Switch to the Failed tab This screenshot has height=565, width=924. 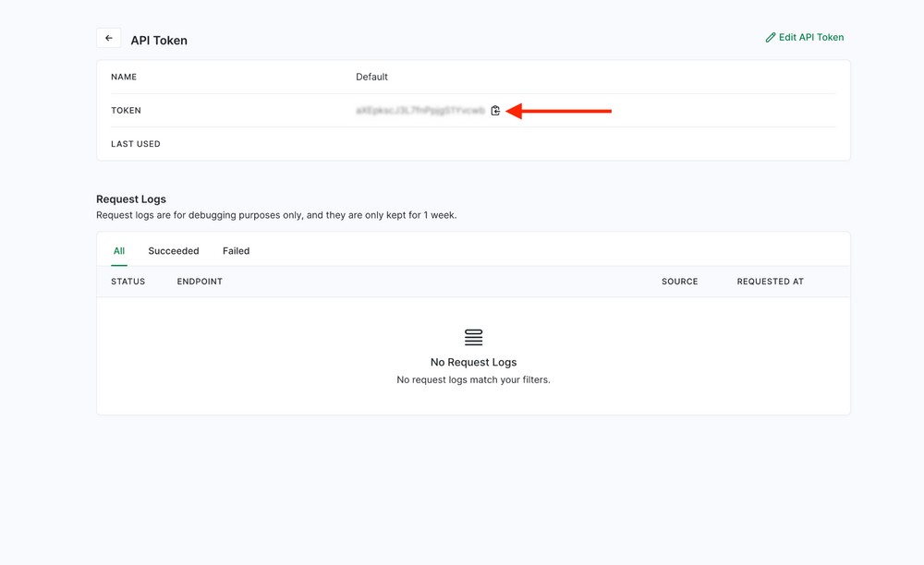pos(236,250)
